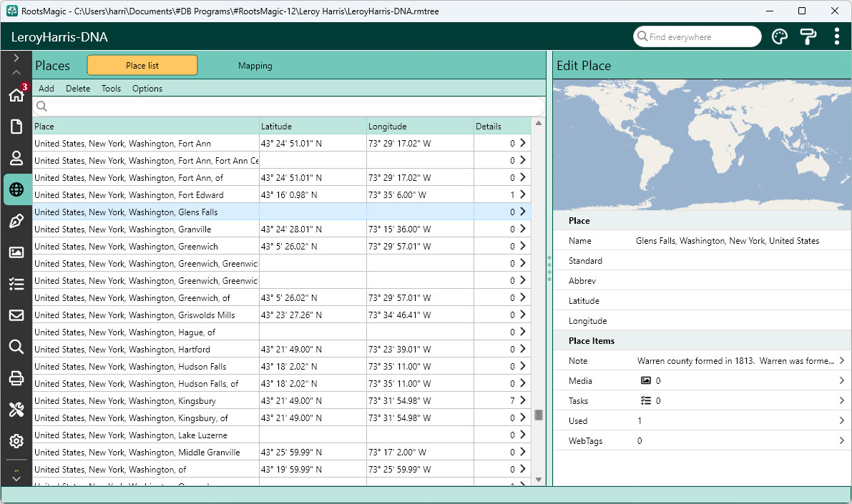Select the Places globe icon in the sidebar
The image size is (852, 504).
click(x=16, y=189)
